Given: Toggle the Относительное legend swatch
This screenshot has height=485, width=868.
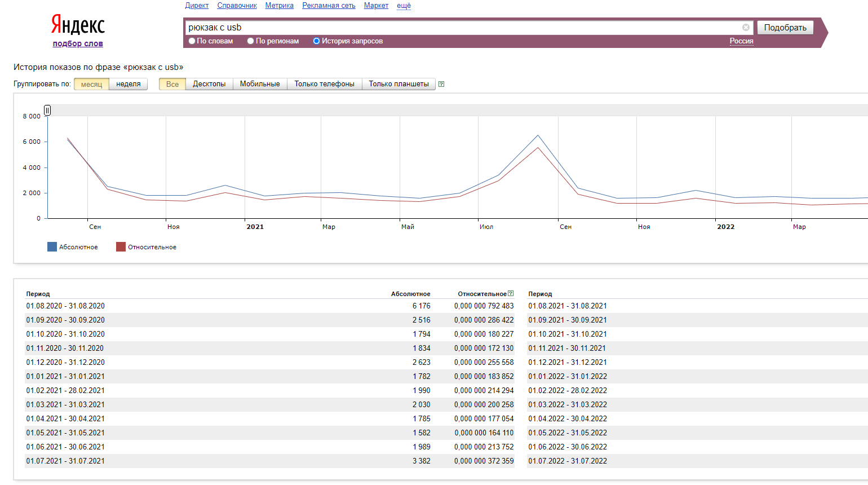Looking at the screenshot, I should pyautogui.click(x=121, y=247).
